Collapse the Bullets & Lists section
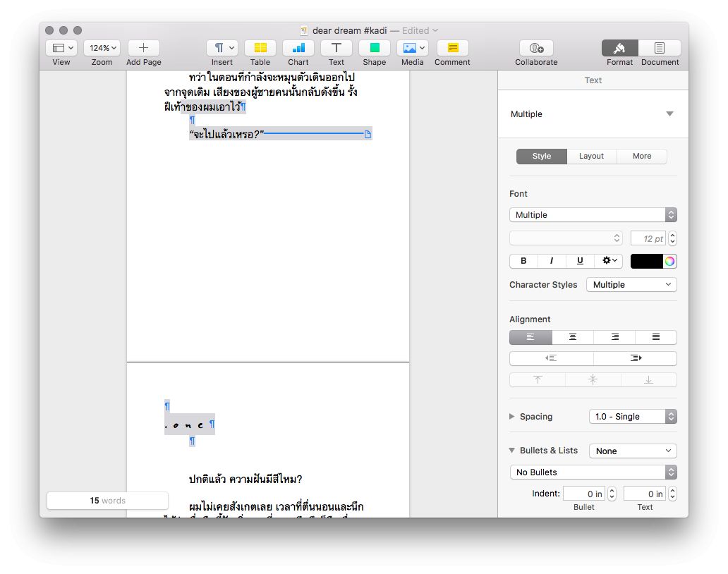Viewport: 728px width, 574px height. pos(512,451)
